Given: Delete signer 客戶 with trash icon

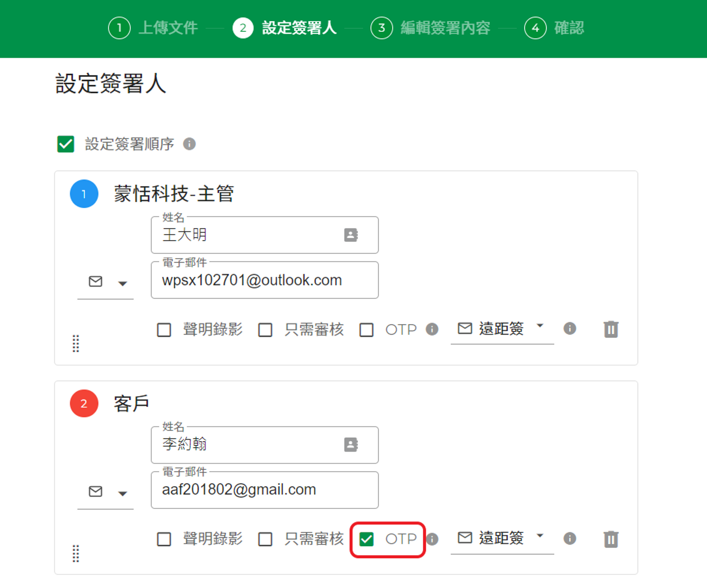Looking at the screenshot, I should point(611,539).
